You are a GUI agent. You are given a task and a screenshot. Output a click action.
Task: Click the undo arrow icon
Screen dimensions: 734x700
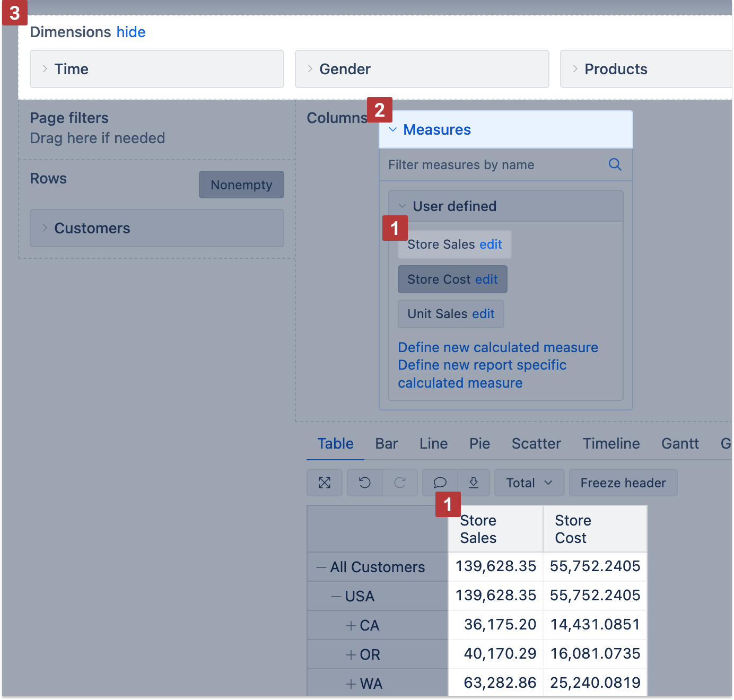tap(365, 483)
